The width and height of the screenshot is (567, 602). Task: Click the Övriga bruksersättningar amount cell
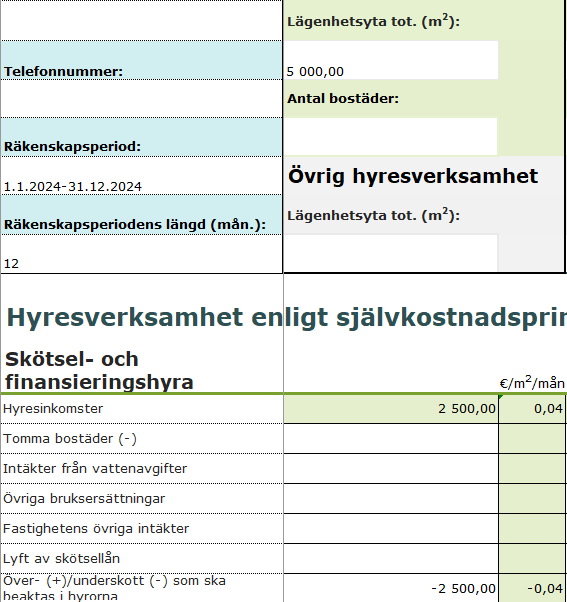coord(391,498)
